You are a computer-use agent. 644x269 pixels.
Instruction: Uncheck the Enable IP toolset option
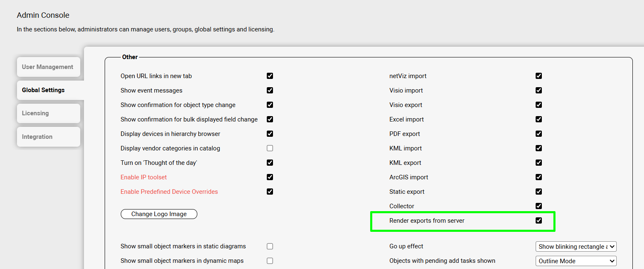tap(270, 177)
